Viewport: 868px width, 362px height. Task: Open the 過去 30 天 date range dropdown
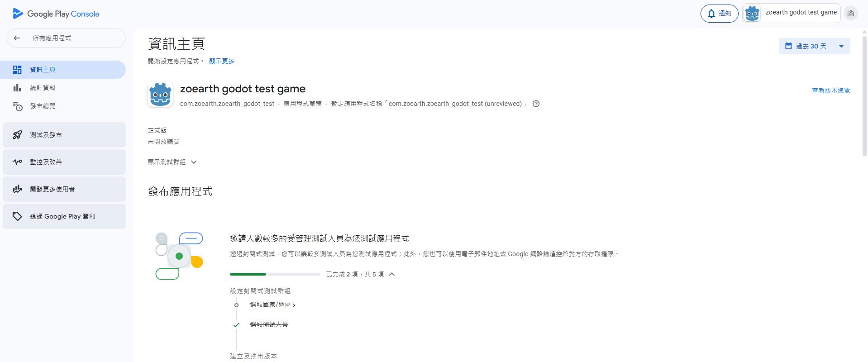tap(814, 46)
